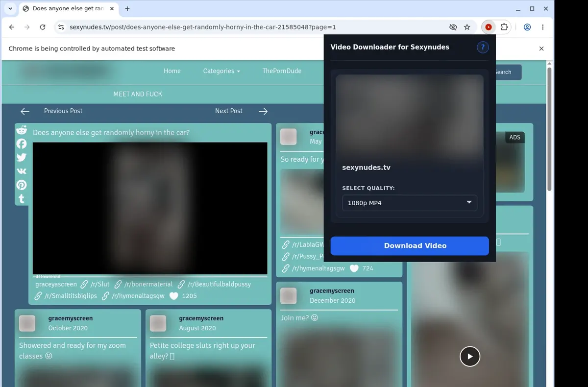The image size is (588, 387).
Task: Expand the Categories menu
Action: [x=221, y=71]
